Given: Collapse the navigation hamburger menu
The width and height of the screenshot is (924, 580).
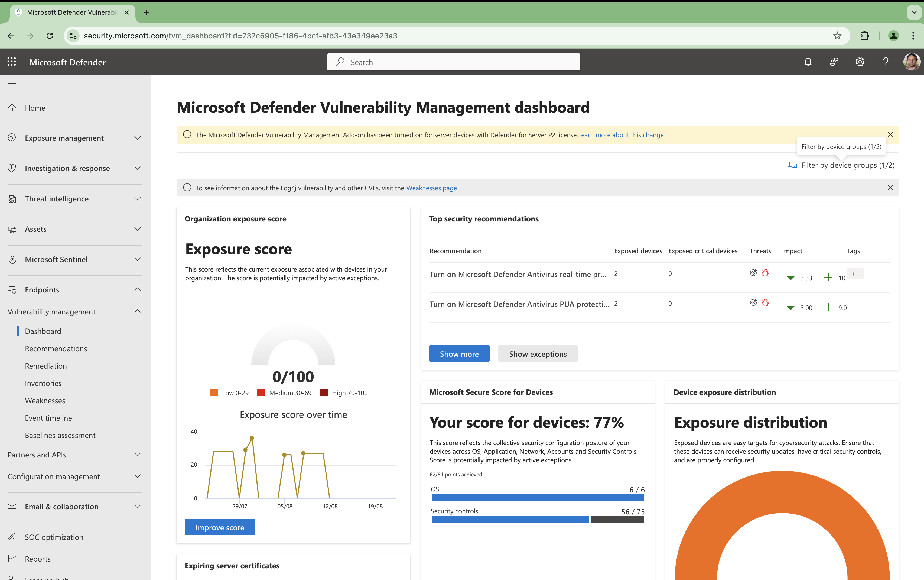Looking at the screenshot, I should tap(12, 86).
